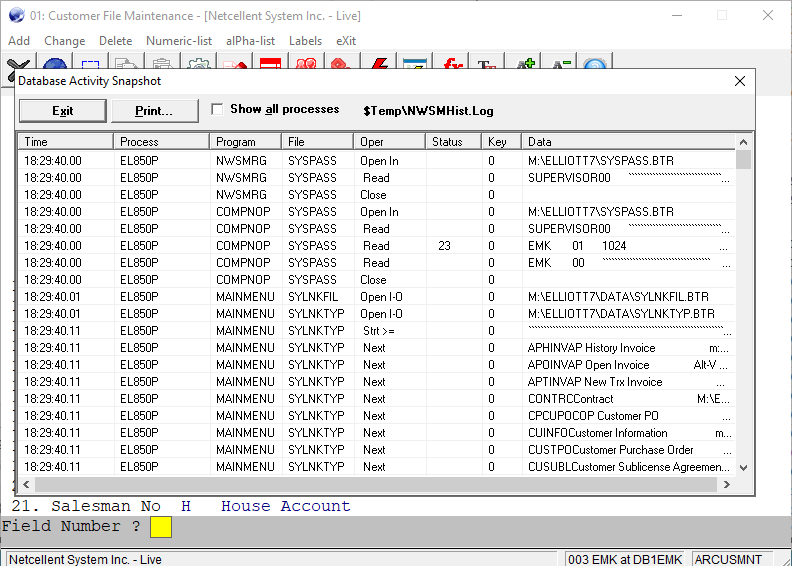This screenshot has height=566, width=792.
Task: Click the red tag toolbar icon
Action: pos(342,63)
